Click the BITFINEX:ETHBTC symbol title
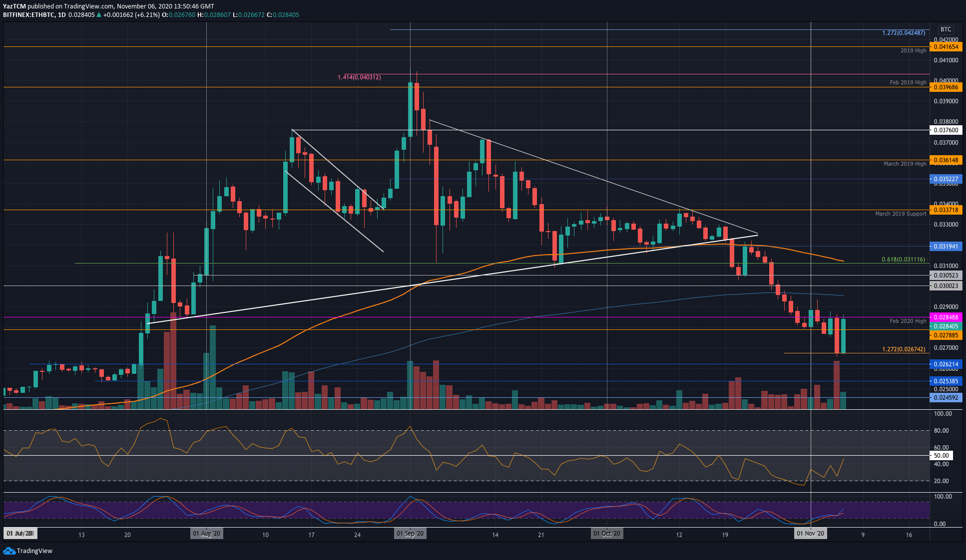This screenshot has height=560, width=966. point(28,15)
